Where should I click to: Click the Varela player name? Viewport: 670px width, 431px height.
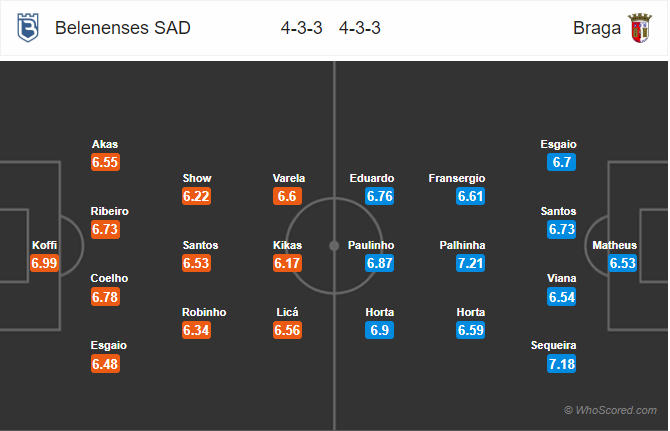click(289, 178)
